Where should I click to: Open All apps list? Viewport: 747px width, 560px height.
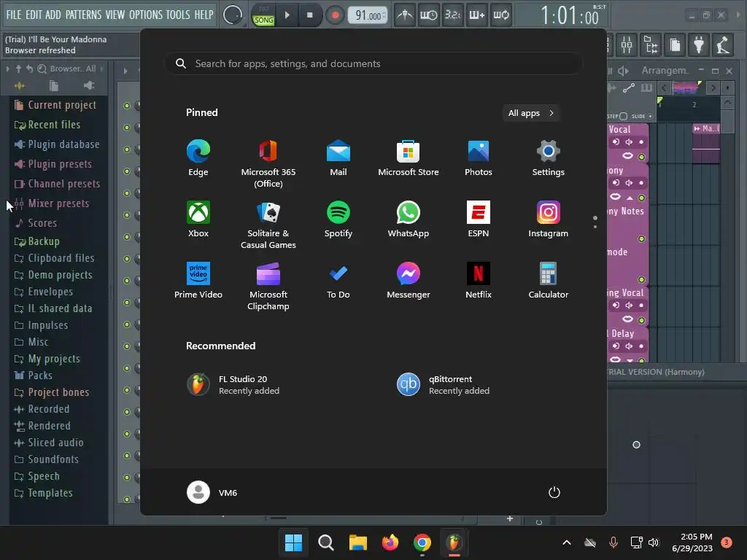coord(531,113)
